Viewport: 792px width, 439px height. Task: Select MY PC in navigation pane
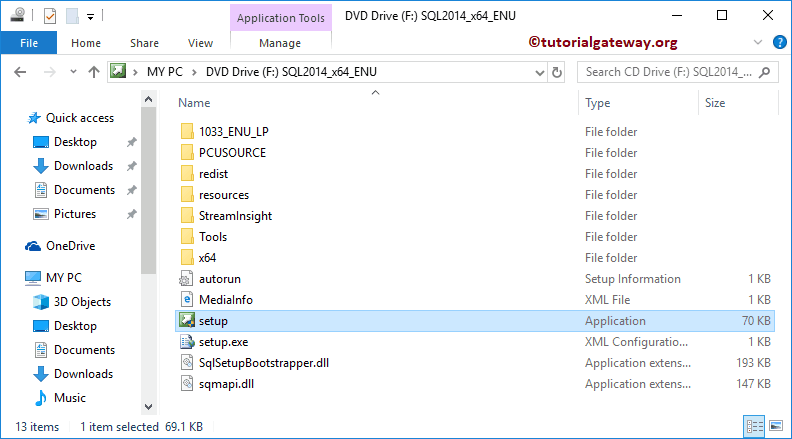pos(64,278)
